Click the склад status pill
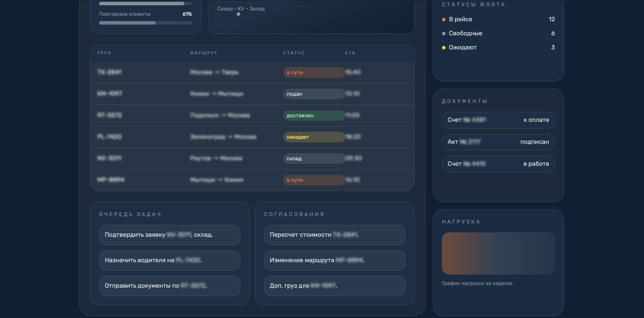The width and height of the screenshot is (644, 318). tap(314, 158)
